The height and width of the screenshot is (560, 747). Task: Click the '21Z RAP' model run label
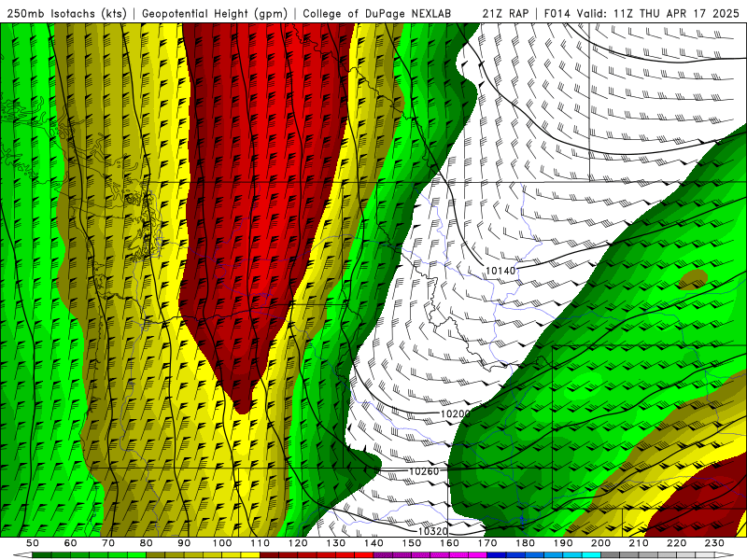[505, 13]
